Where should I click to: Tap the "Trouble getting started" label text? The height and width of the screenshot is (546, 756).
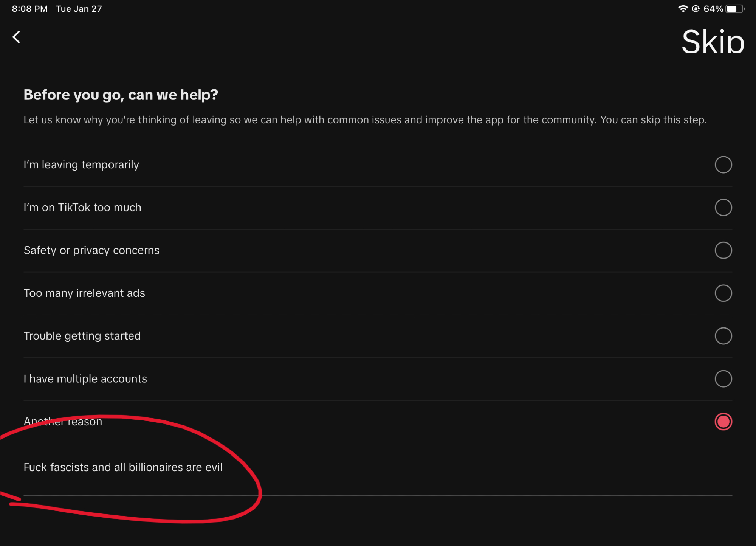point(82,336)
